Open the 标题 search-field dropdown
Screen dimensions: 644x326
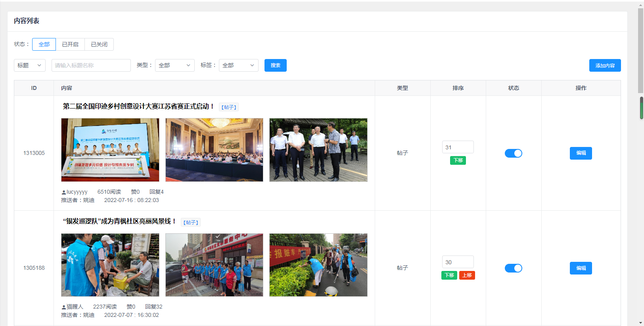pos(30,65)
